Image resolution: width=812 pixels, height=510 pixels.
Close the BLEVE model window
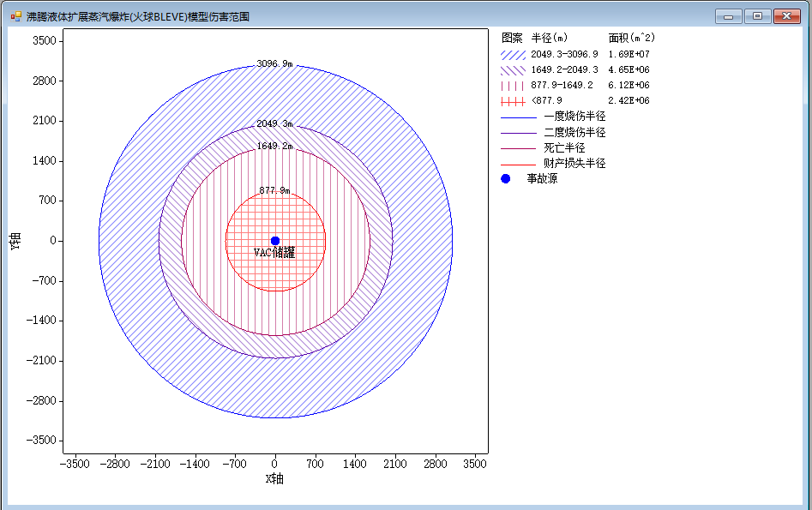[x=786, y=16]
